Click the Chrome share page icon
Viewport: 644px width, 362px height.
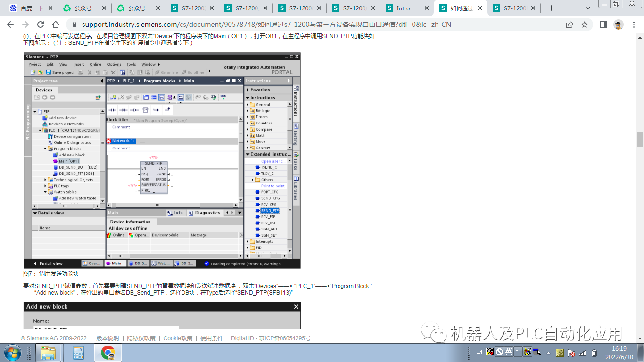(x=570, y=25)
